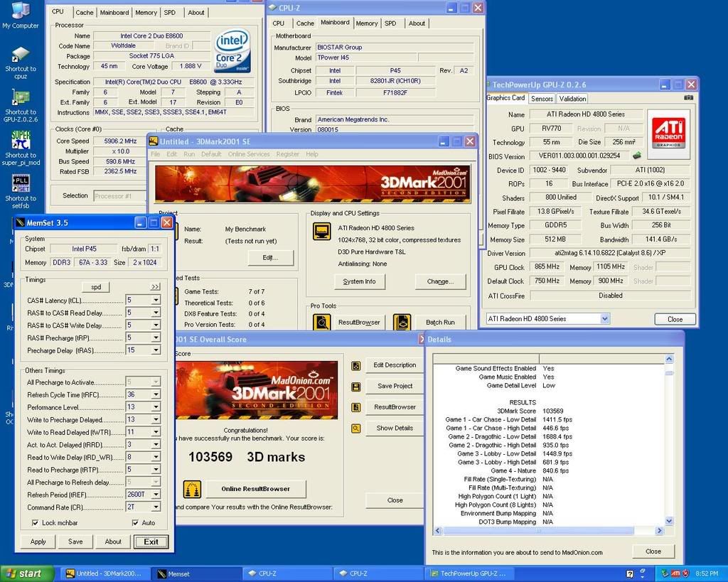
Task: Open the Memory tab in front CPU-Z window
Action: coord(367,23)
